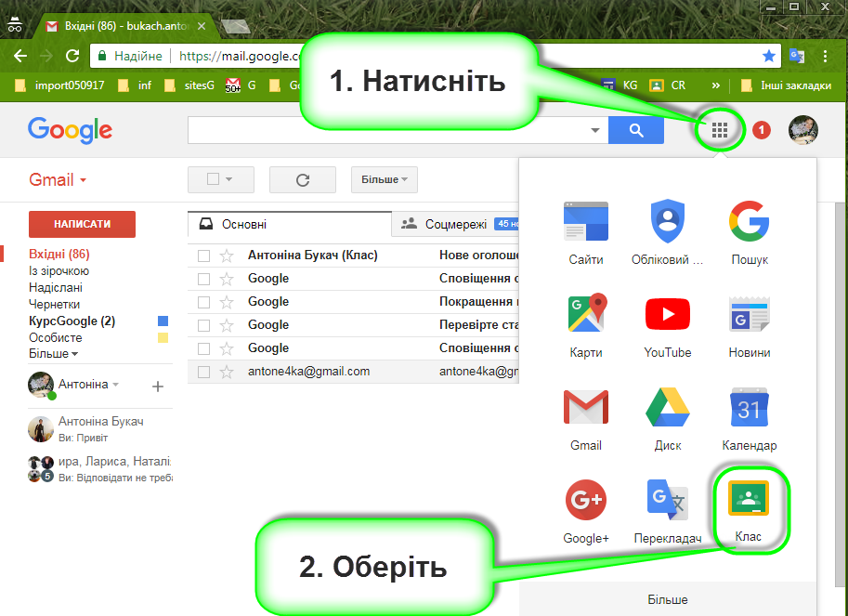
Task: Open Пошук Google search app
Action: coord(749,233)
